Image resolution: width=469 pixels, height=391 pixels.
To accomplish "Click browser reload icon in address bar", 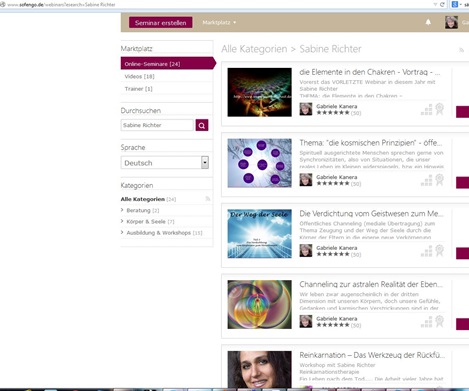I will [x=442, y=4].
